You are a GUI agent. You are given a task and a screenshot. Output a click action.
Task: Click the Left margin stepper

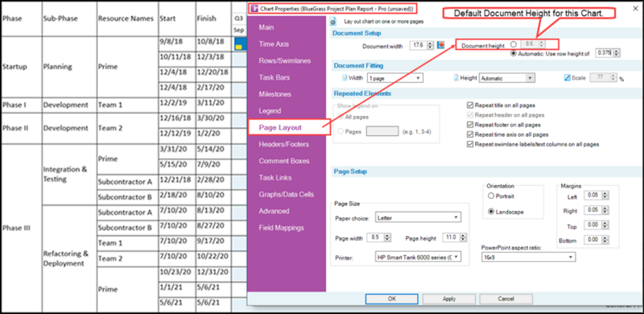coord(605,196)
